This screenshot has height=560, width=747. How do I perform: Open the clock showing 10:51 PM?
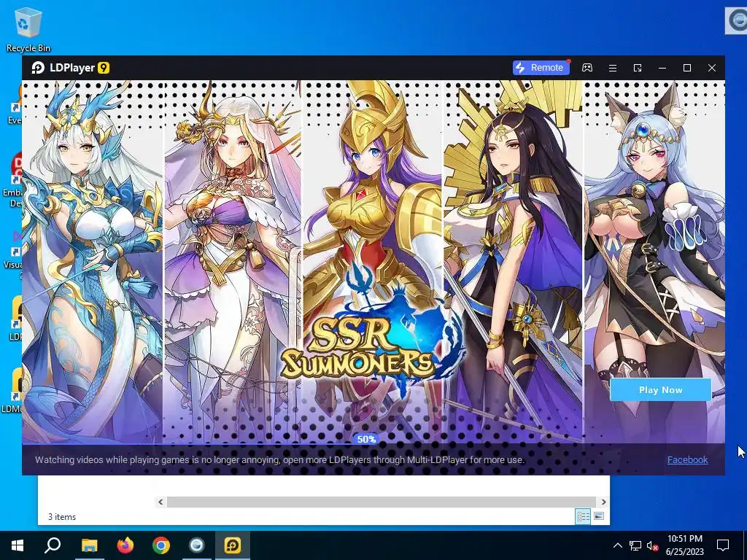(684, 545)
